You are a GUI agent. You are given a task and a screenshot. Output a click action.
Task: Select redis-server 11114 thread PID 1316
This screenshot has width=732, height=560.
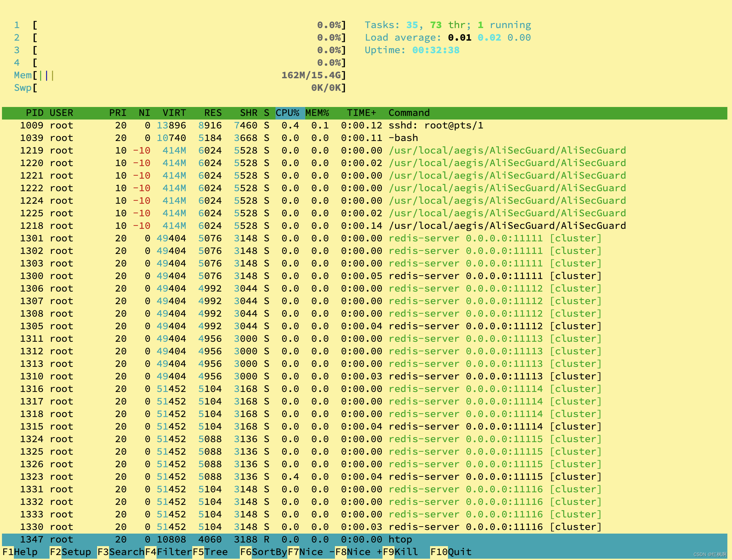click(364, 389)
